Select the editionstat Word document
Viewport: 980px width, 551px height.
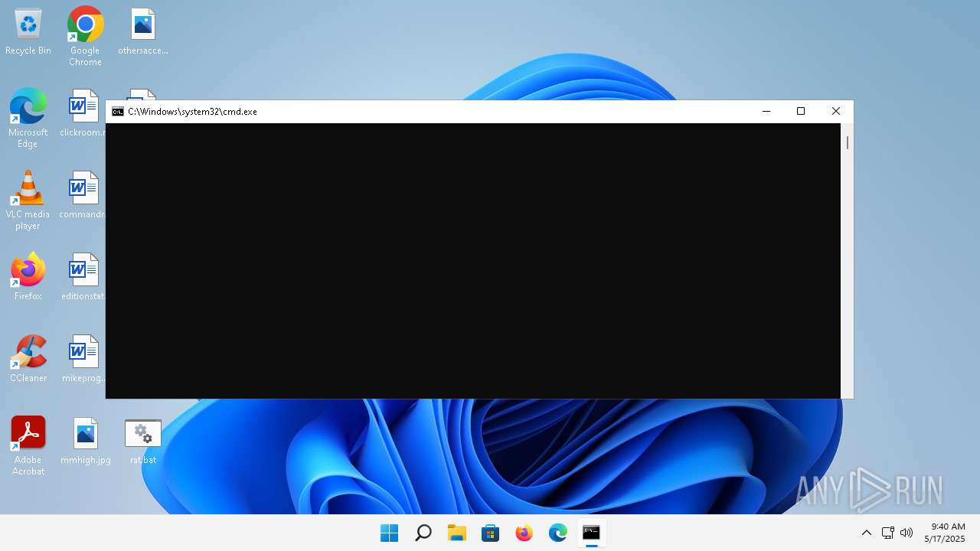(83, 277)
